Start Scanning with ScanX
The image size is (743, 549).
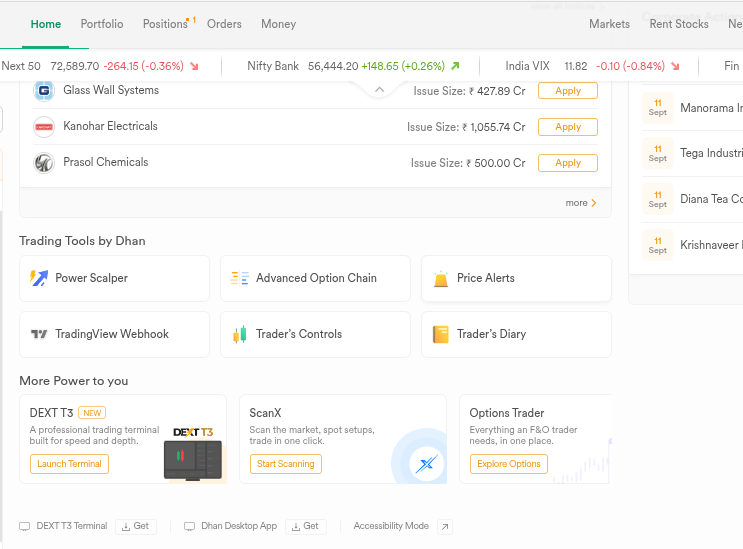click(286, 464)
